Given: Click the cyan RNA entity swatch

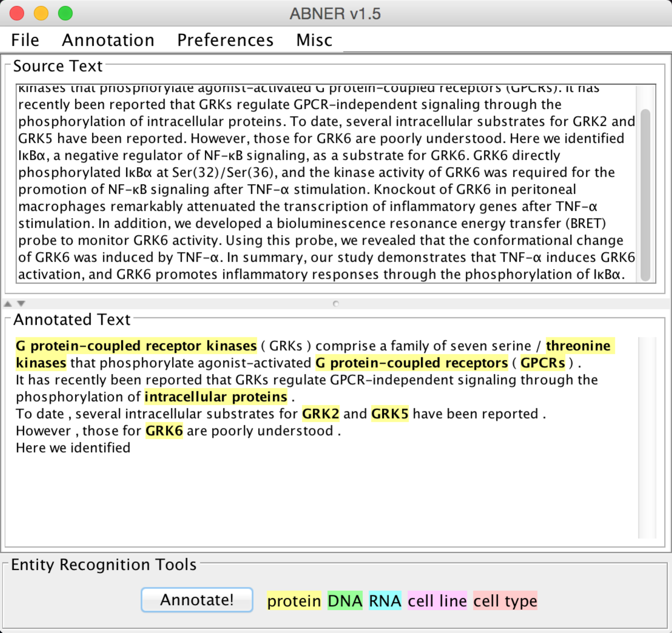Looking at the screenshot, I should pyautogui.click(x=385, y=601).
